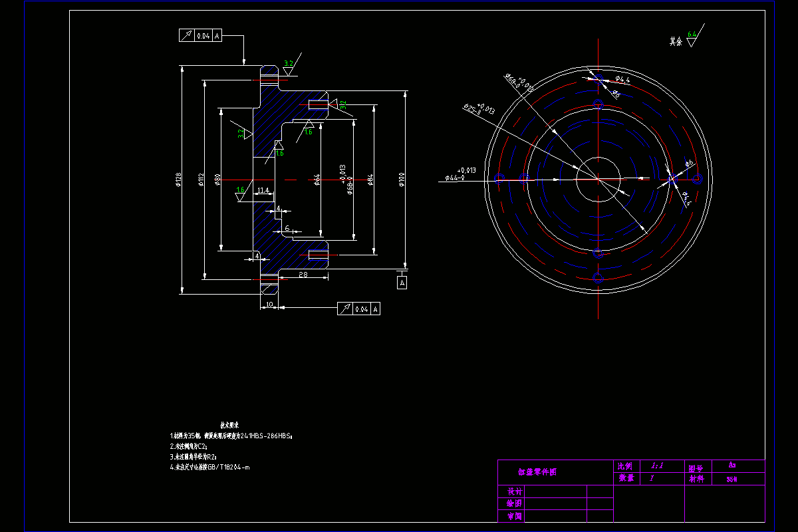Select the 材料 label cell in title block
This screenshot has width=798, height=532.
[698, 478]
